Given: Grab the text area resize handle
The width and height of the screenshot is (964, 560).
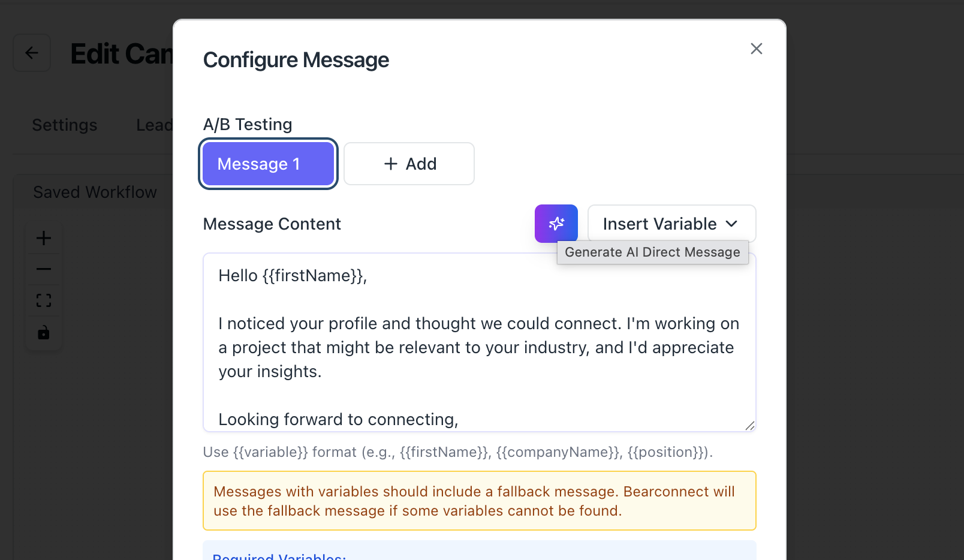Looking at the screenshot, I should coord(749,425).
